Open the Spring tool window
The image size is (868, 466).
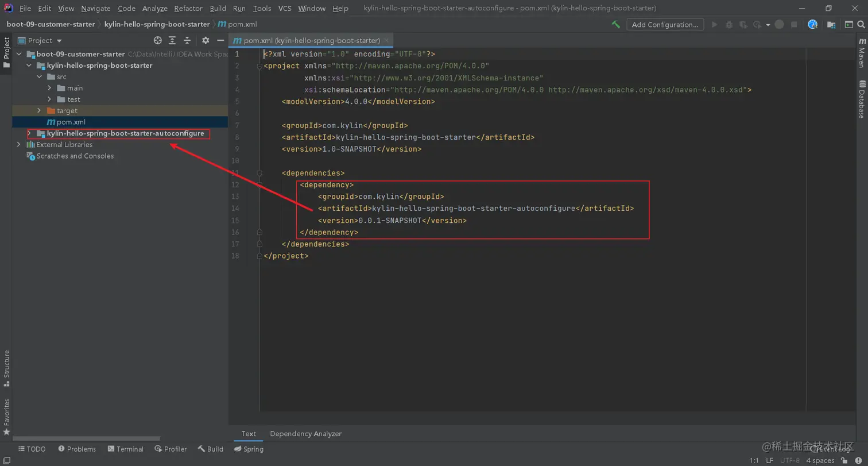(x=249, y=449)
